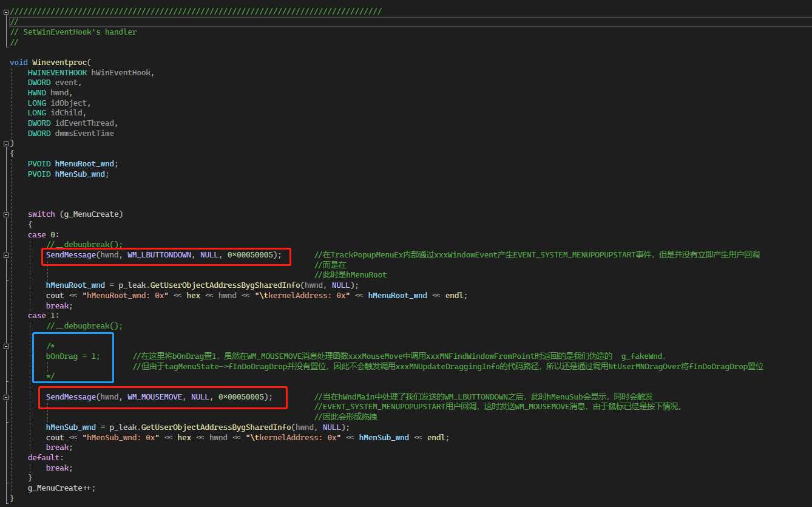Click the __debugbreak comment under case 1

84,325
